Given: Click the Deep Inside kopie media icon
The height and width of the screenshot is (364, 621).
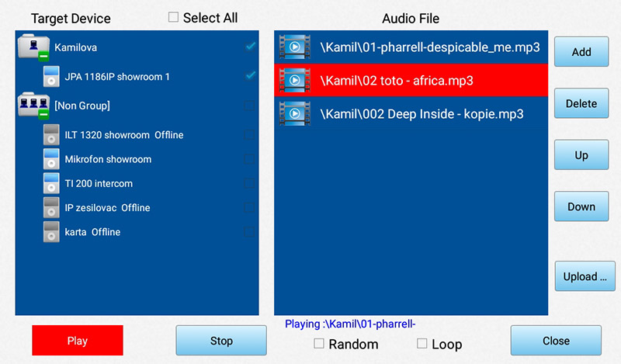Looking at the screenshot, I should click(x=294, y=114).
